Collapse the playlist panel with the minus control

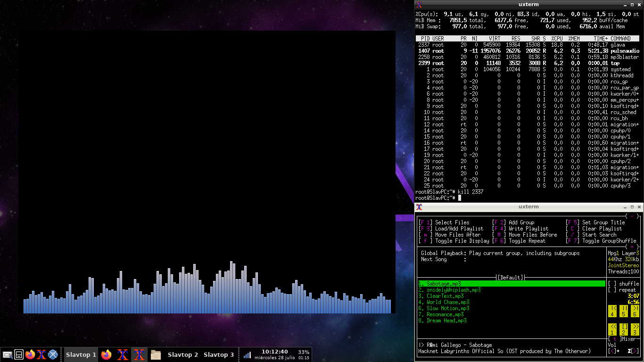pyautogui.click(x=632, y=216)
